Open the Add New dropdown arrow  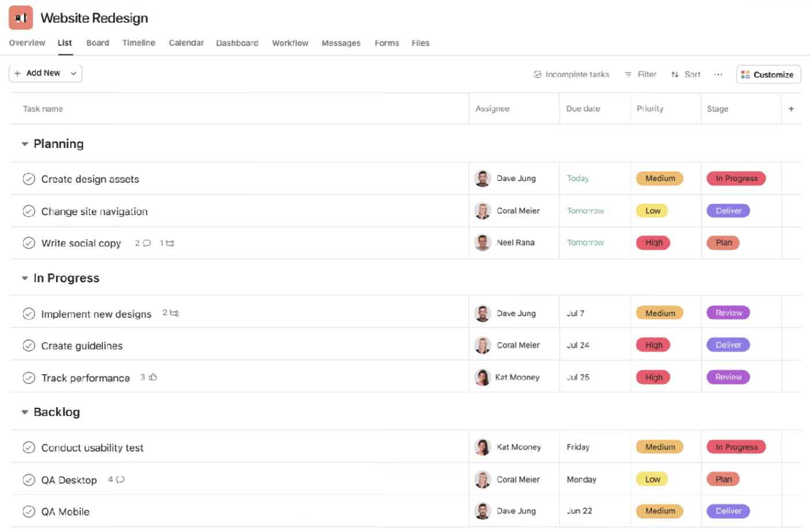73,73
